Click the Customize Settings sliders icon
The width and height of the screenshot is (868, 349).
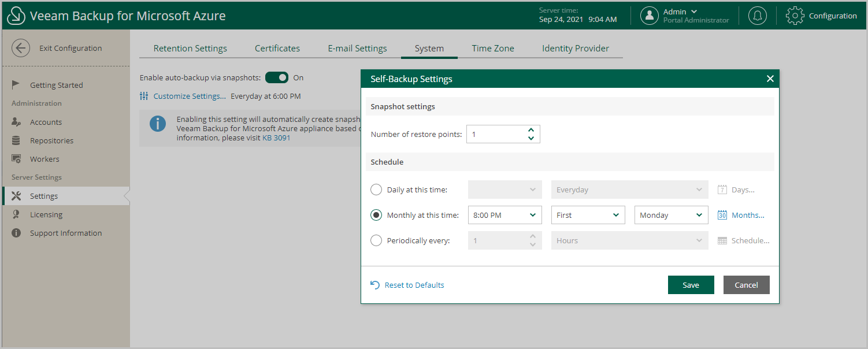pos(144,96)
